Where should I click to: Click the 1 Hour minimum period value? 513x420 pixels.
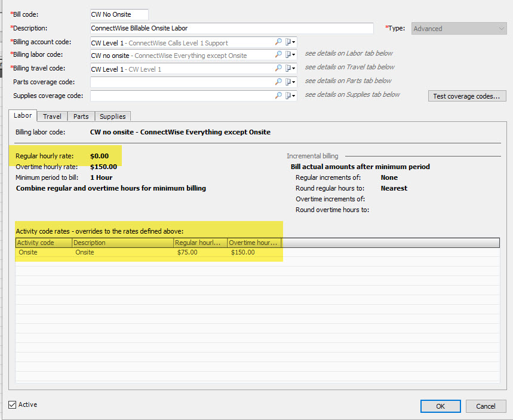pyautogui.click(x=102, y=177)
